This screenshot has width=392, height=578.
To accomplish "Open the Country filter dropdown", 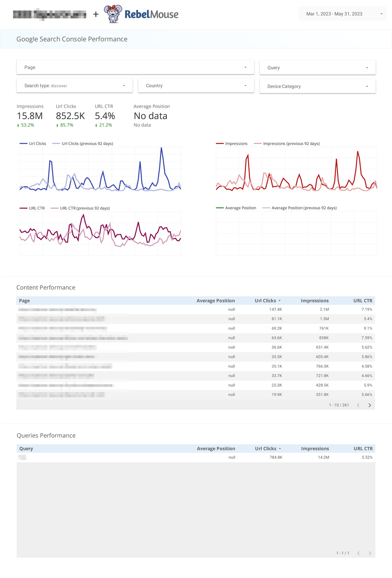I will tap(196, 86).
